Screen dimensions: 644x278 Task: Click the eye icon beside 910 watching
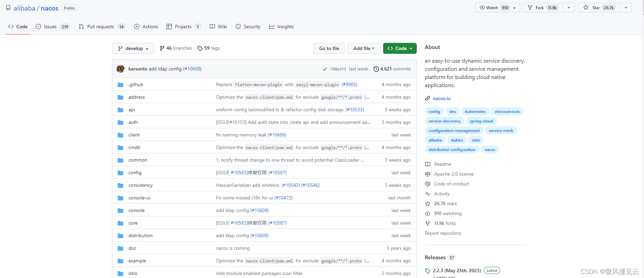[x=428, y=214]
